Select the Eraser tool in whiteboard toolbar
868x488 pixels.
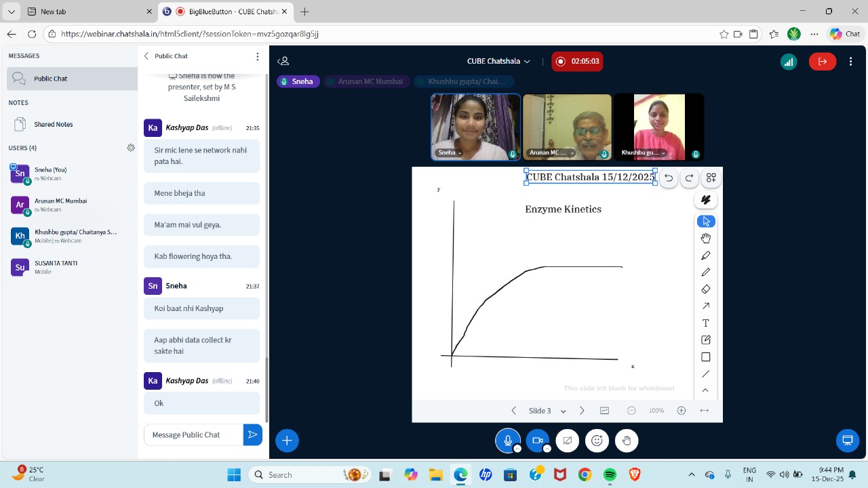pos(705,289)
